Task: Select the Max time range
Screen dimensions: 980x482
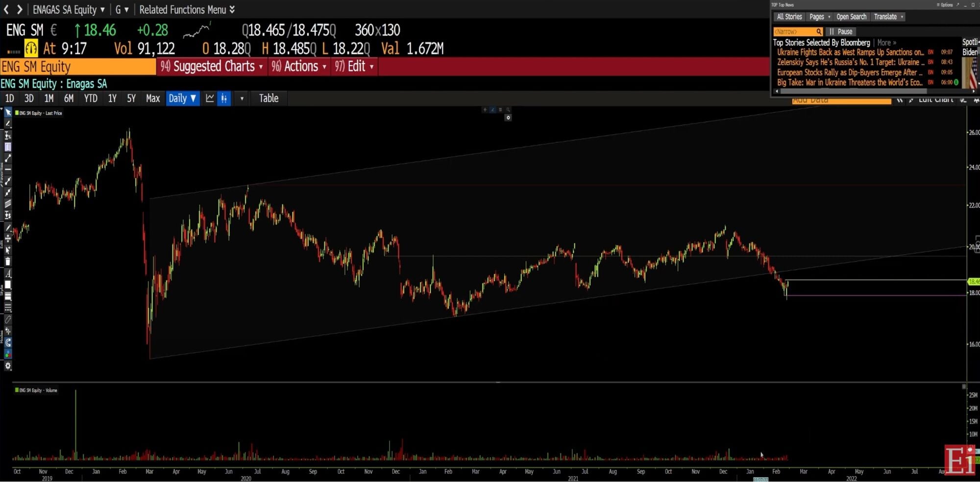Action: (x=153, y=98)
